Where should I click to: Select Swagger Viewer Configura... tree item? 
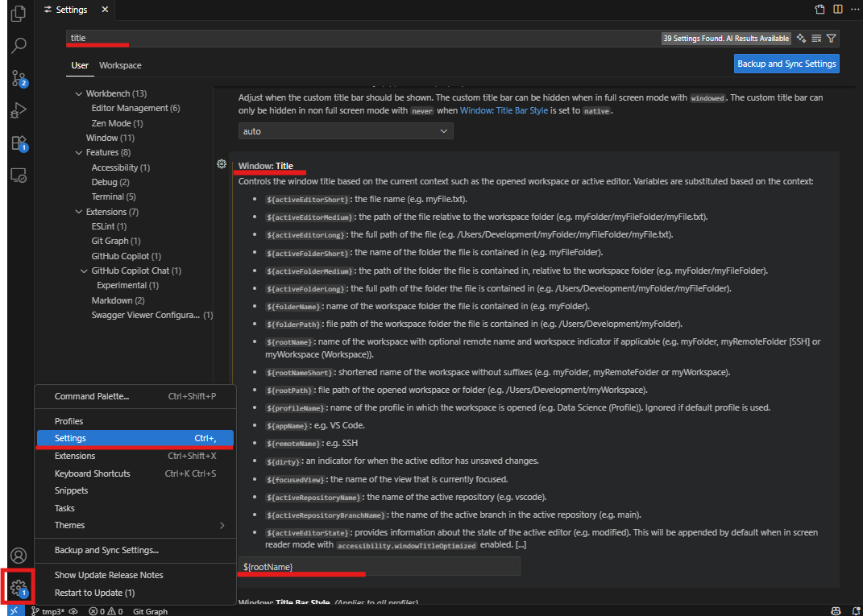[152, 315]
